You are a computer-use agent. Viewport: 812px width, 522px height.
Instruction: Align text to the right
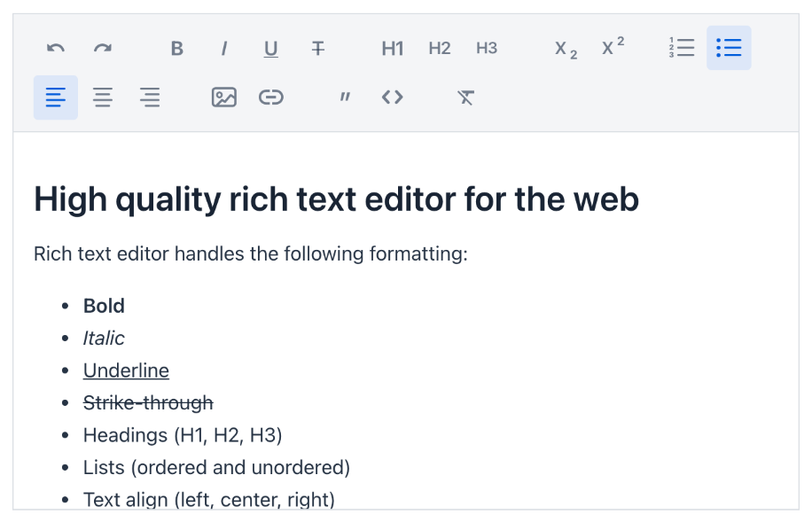150,97
